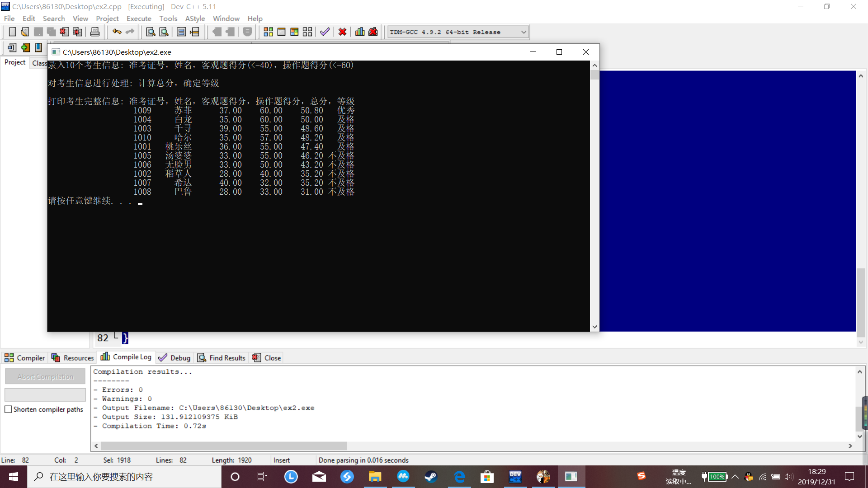
Task: Click the Profile analysis bar chart icon
Action: 360,32
